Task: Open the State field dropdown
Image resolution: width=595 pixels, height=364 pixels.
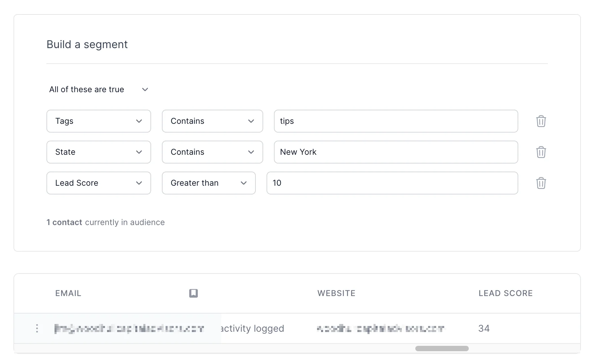Action: click(99, 152)
